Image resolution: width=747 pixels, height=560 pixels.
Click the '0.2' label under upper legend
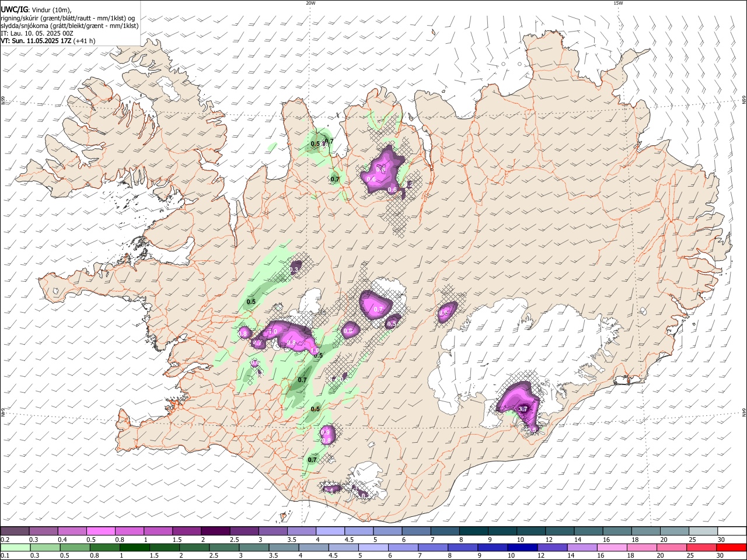tap(5, 540)
